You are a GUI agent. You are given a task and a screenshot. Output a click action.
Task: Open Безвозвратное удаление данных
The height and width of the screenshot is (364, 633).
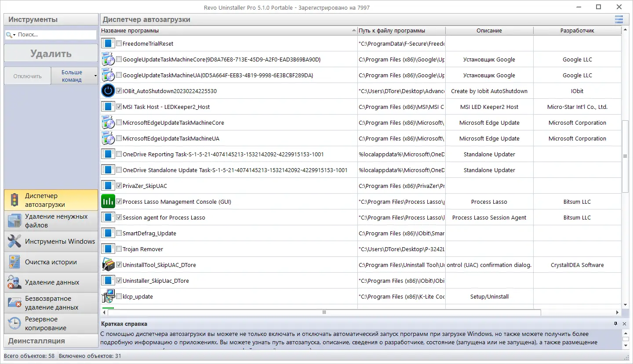point(51,303)
